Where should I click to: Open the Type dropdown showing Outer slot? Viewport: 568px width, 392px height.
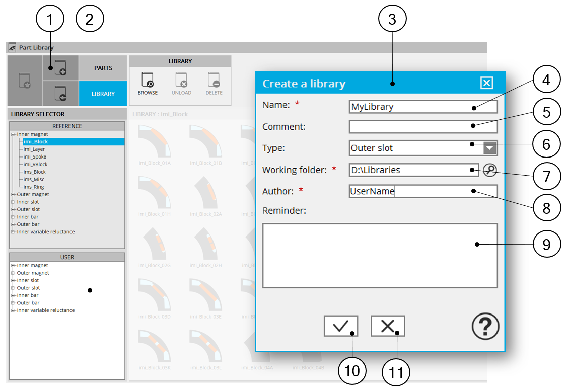[489, 148]
